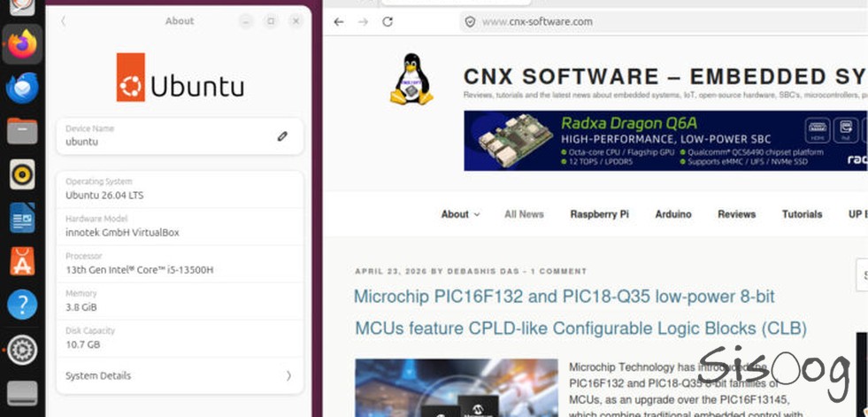
Task: Expand the About menu dropdown
Action: (x=460, y=214)
